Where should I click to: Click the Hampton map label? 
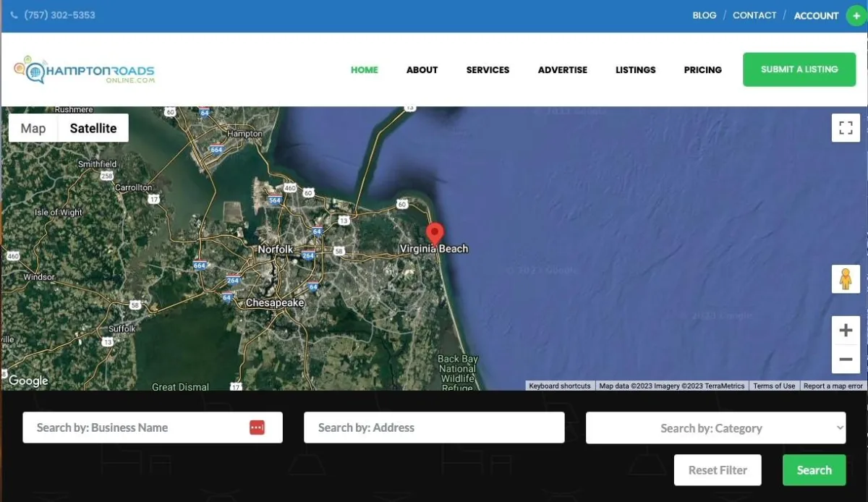click(x=245, y=134)
